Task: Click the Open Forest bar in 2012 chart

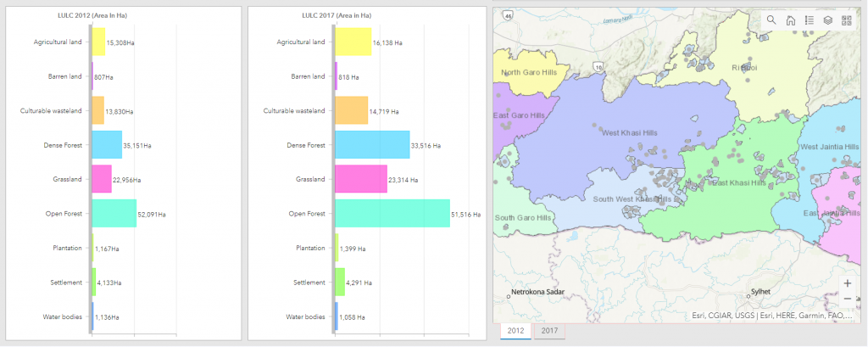Action: tap(114, 213)
